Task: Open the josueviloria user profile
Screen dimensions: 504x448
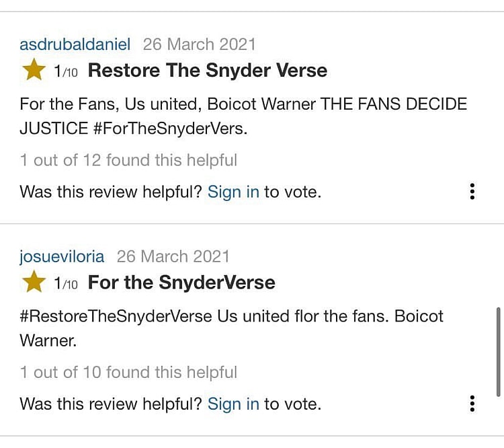Action: click(62, 257)
